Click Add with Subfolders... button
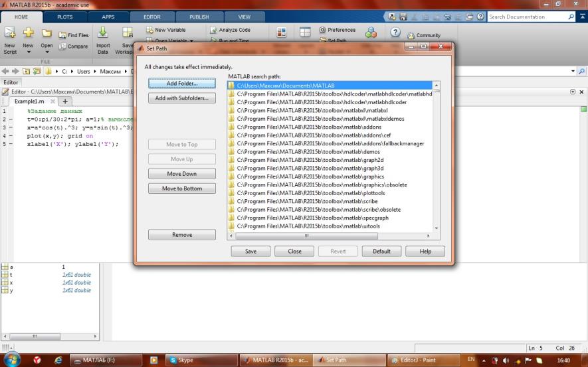Screen dimensions: 588x367 (182, 98)
